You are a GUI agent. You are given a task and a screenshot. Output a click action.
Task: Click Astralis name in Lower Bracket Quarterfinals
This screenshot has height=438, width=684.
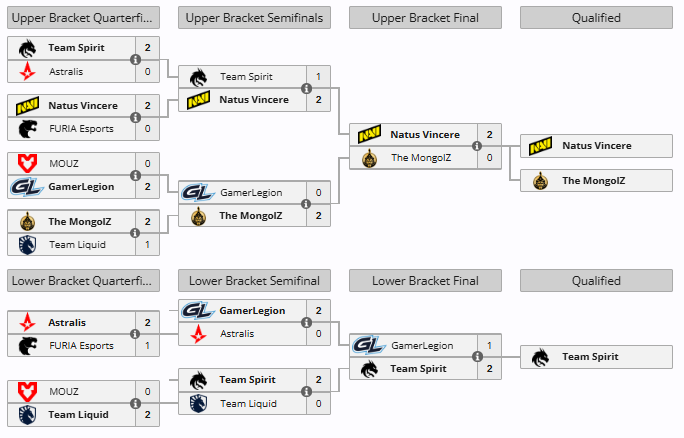[x=67, y=322]
